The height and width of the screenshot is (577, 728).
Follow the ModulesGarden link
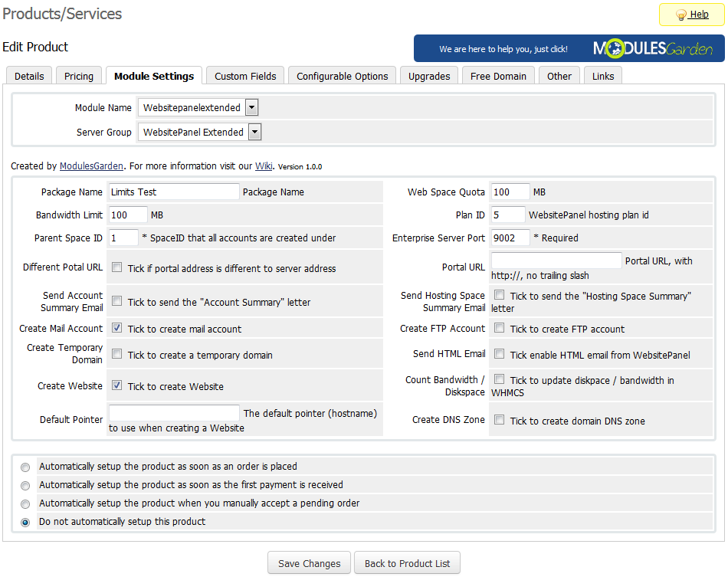91,166
